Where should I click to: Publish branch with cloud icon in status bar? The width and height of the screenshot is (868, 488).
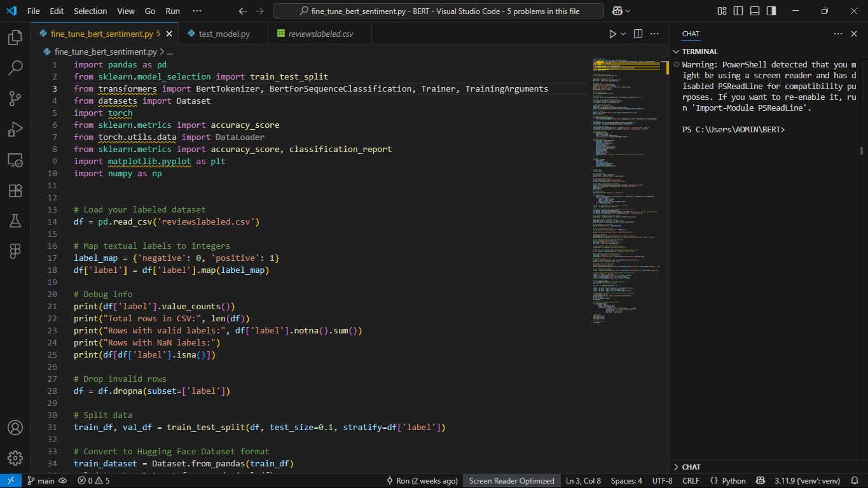[x=62, y=481]
